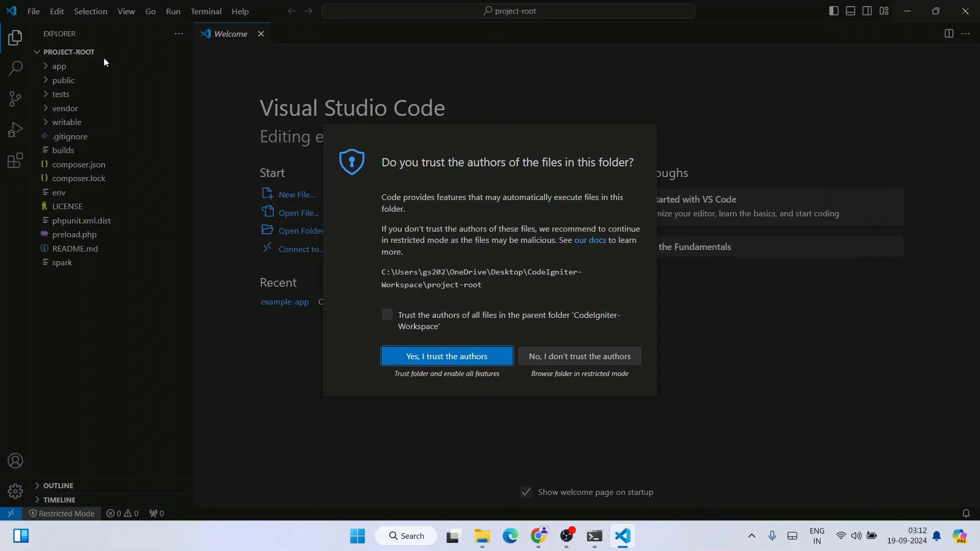The height and width of the screenshot is (551, 980).
Task: Open the Explorer view in activity bar
Action: (x=15, y=38)
